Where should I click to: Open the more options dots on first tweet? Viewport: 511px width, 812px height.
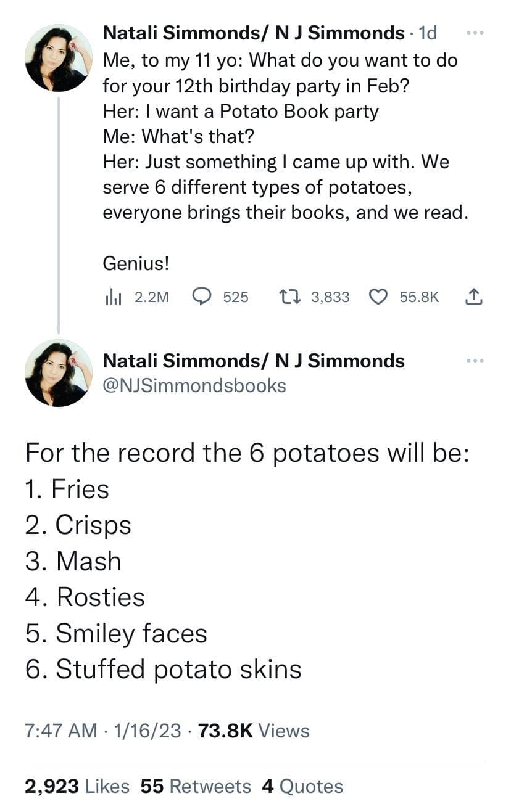pyautogui.click(x=475, y=32)
